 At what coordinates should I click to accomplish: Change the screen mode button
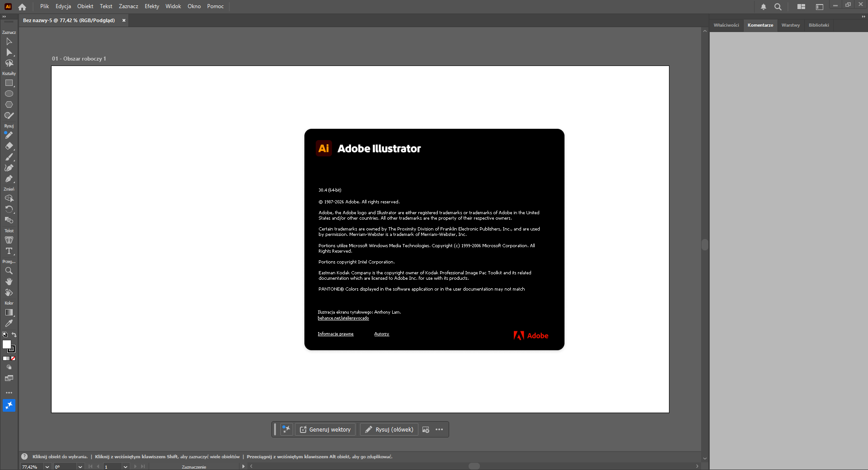(9, 378)
